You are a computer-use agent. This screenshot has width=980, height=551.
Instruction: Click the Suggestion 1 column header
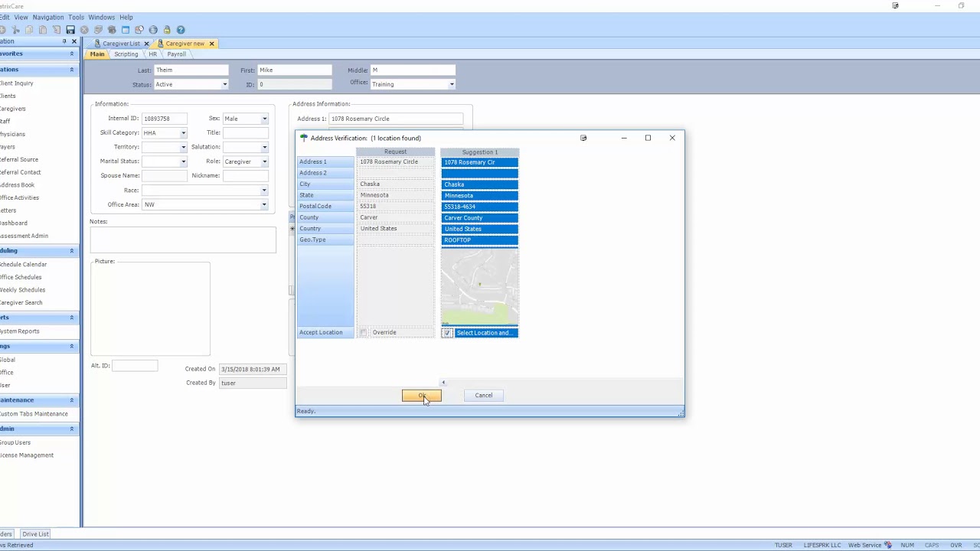(x=480, y=152)
